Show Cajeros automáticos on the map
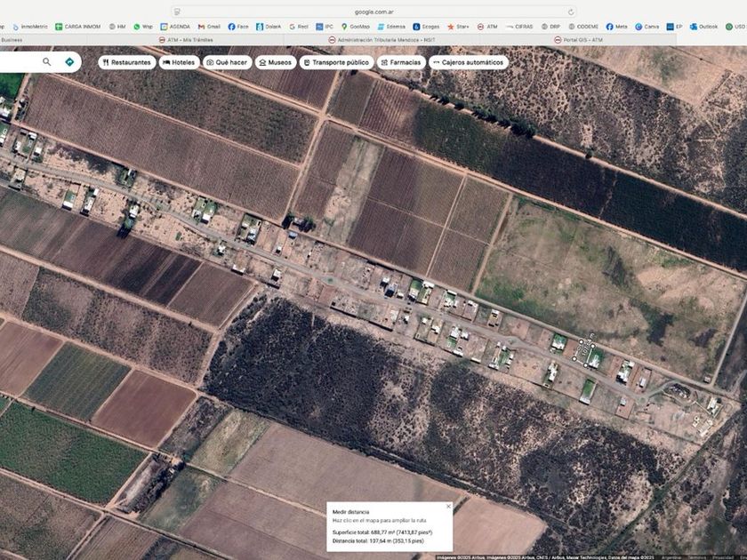 [469, 62]
